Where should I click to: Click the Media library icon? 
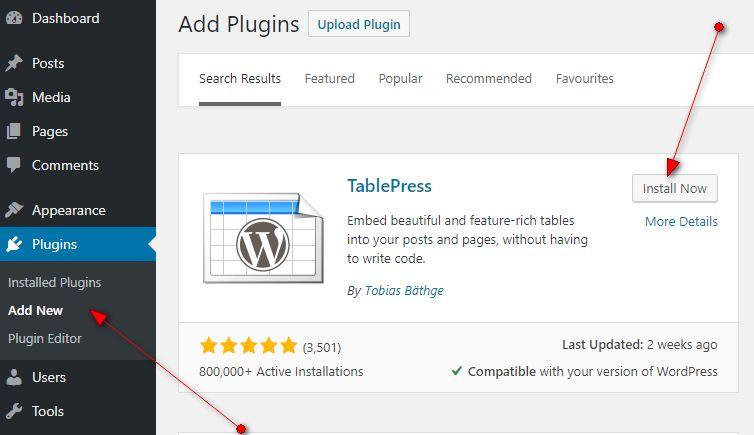pos(14,97)
